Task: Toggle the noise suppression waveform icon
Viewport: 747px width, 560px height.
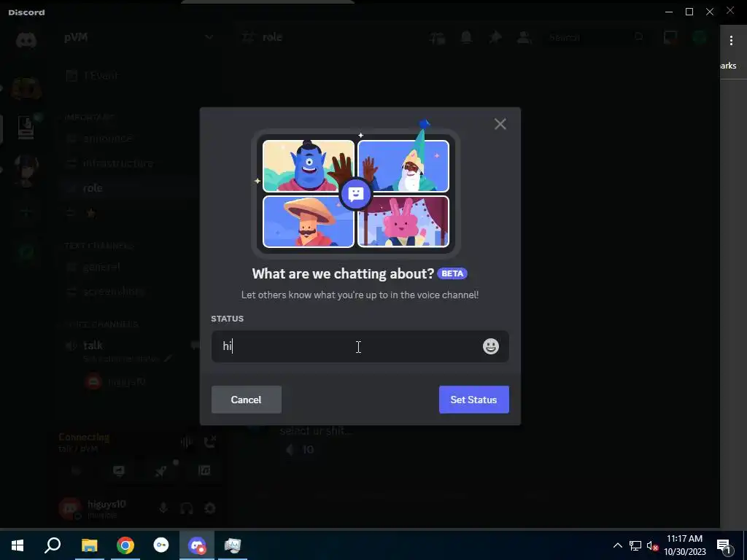Action: point(186,443)
